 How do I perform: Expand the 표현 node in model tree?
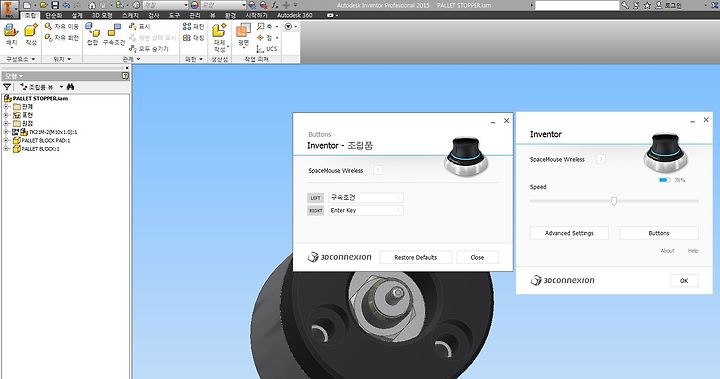[6, 115]
